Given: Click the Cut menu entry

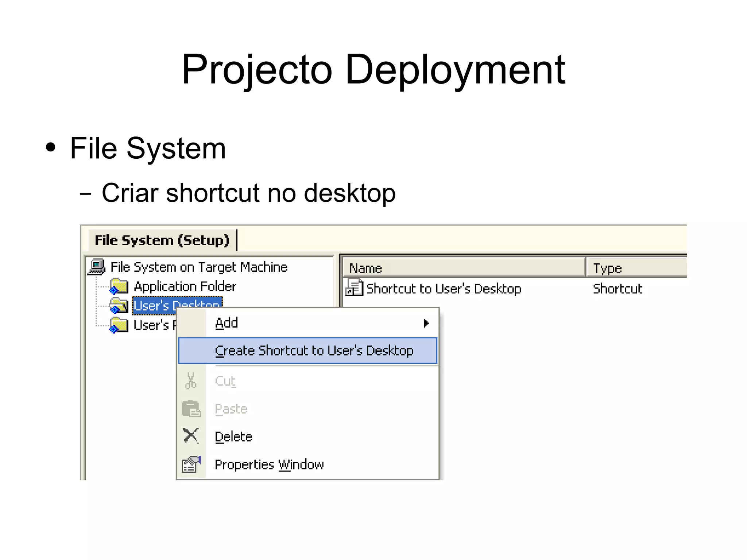Looking at the screenshot, I should click(308, 381).
